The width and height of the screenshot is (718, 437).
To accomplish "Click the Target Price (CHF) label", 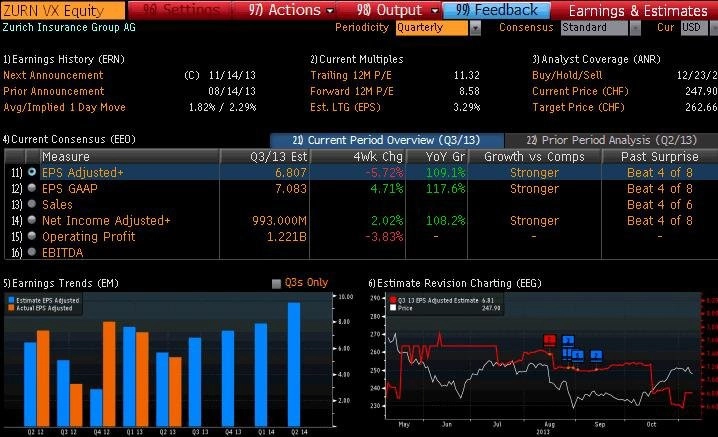I will (x=578, y=107).
